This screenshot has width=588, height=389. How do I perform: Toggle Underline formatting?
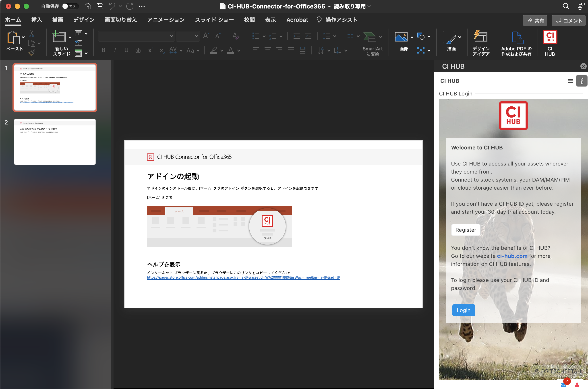click(126, 50)
